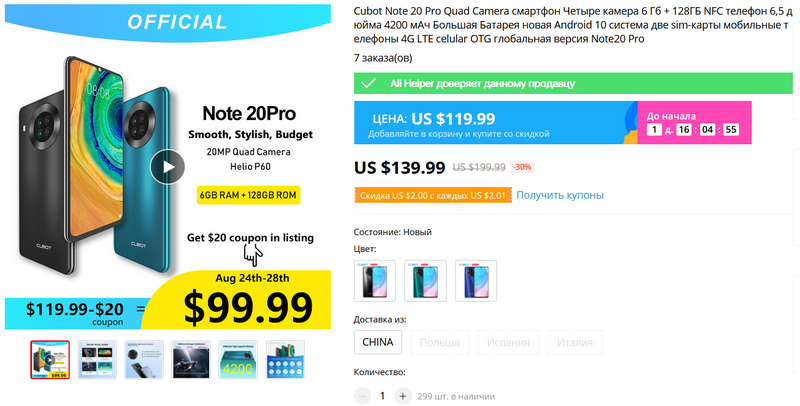
Task: Open the fourth gallery thumbnail
Action: 190,360
